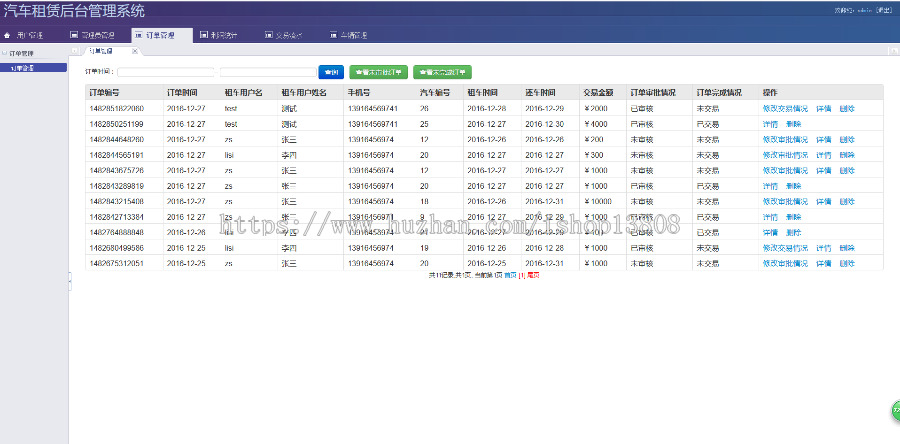Image resolution: width=900 pixels, height=444 pixels.
Task: Focus the end date input field
Action: coord(268,72)
